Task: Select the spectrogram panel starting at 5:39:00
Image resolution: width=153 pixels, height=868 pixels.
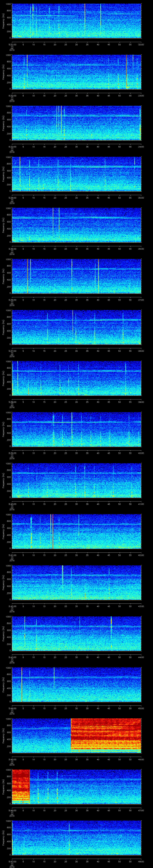Action: (77, 429)
